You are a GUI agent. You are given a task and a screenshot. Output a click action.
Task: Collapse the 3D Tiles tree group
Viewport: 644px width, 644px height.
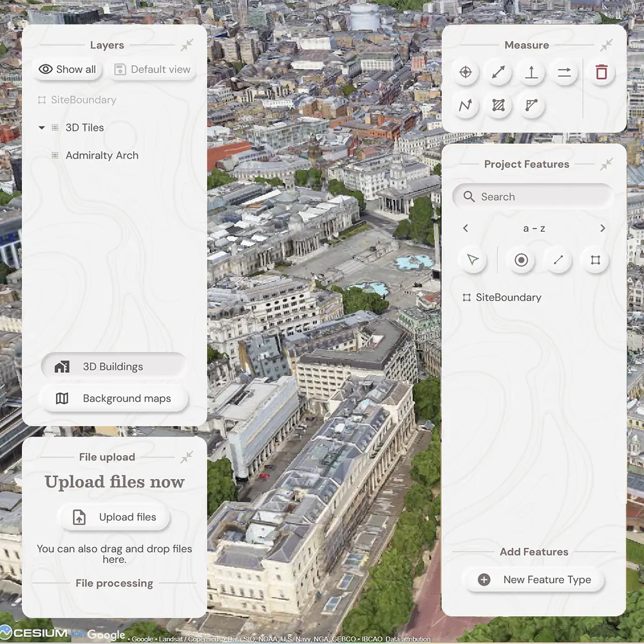[x=42, y=128]
